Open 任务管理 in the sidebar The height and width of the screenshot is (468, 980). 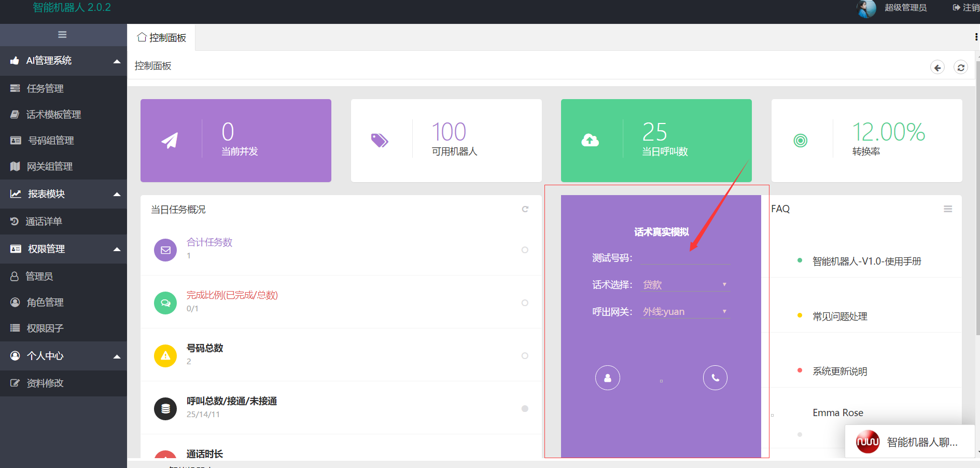tap(45, 89)
